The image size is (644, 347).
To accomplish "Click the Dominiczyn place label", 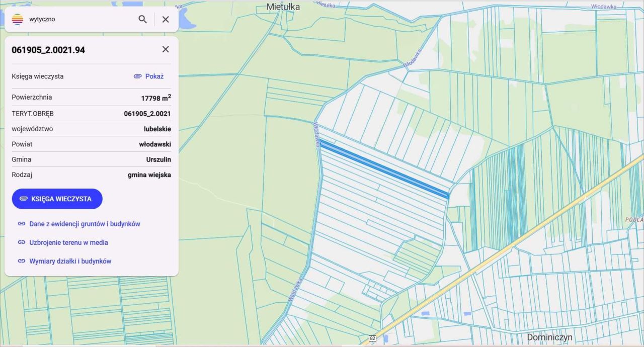I will [549, 337].
